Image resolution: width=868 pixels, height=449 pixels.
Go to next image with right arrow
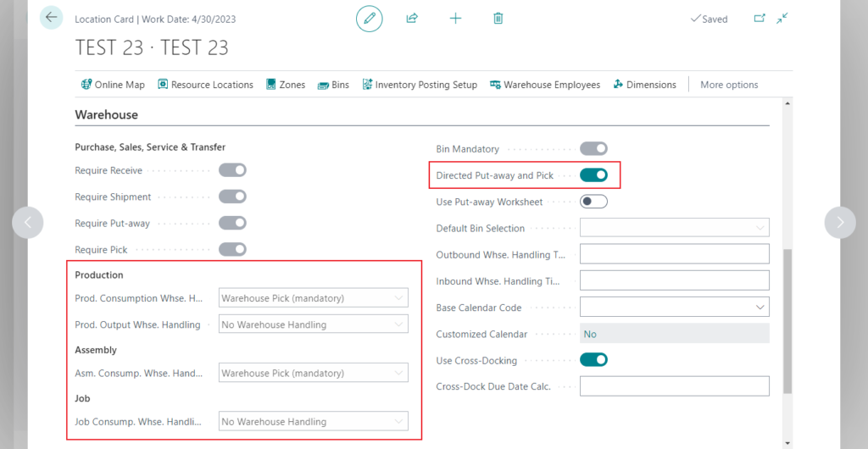[x=840, y=222]
